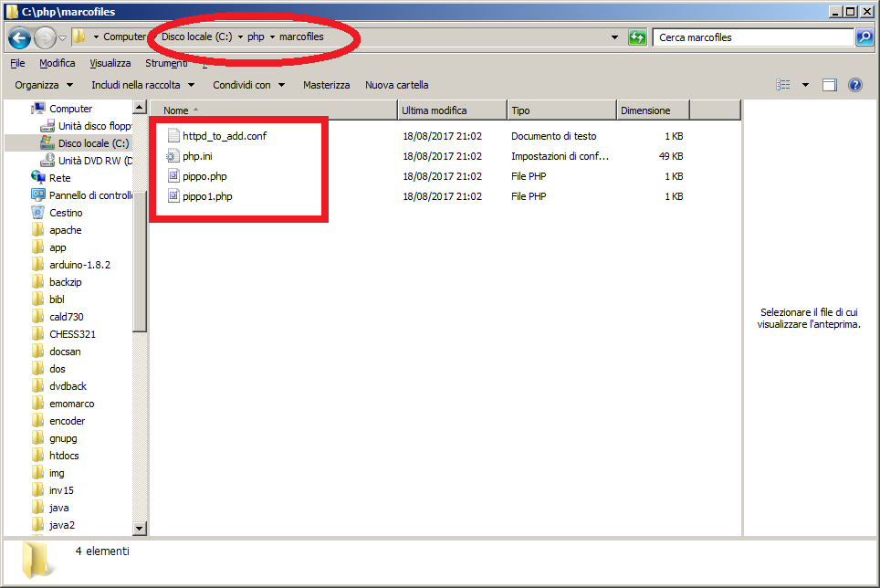This screenshot has width=880, height=588.
Task: Open the Visualizza menu
Action: pos(110,63)
